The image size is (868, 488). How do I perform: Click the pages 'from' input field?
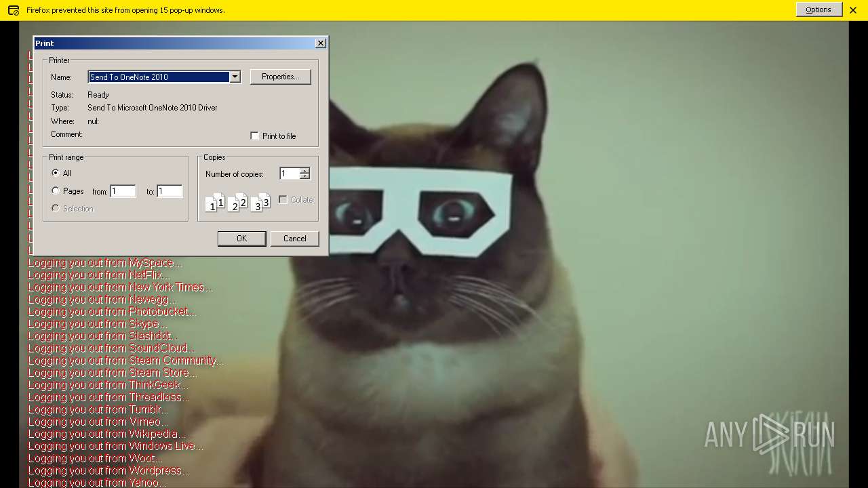pos(123,192)
